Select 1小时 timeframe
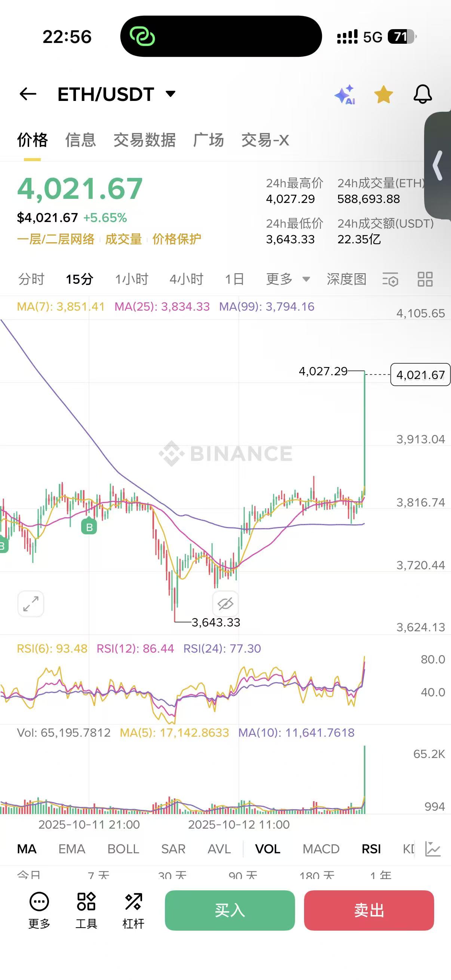The width and height of the screenshot is (451, 980). [x=132, y=279]
